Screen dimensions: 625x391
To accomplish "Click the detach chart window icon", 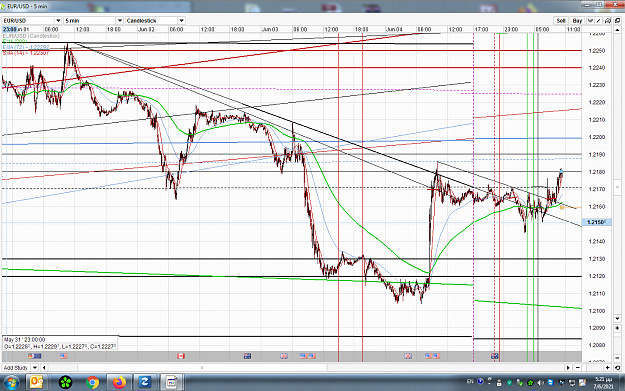I will [x=617, y=20].
